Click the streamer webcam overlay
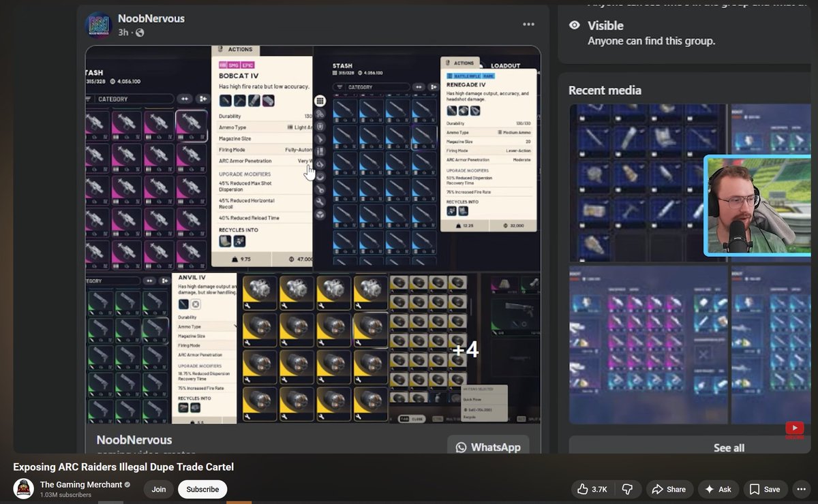The width and height of the screenshot is (818, 504). [757, 205]
